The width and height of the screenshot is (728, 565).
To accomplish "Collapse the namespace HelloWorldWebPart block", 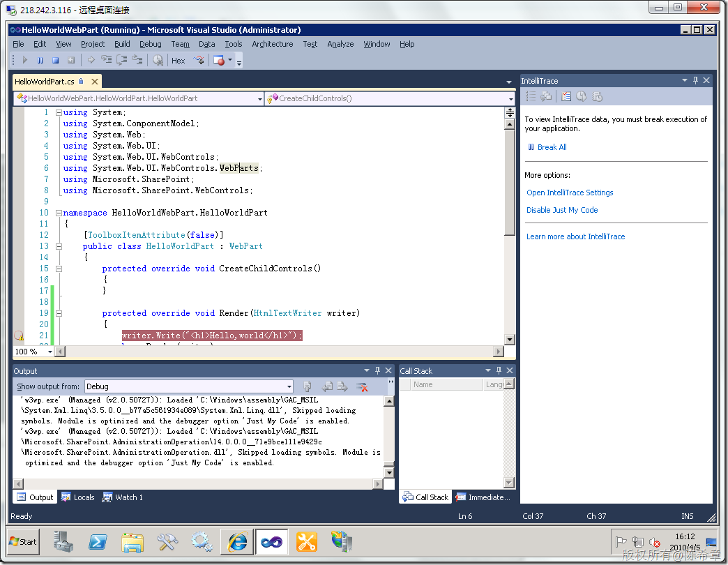I will pyautogui.click(x=59, y=213).
